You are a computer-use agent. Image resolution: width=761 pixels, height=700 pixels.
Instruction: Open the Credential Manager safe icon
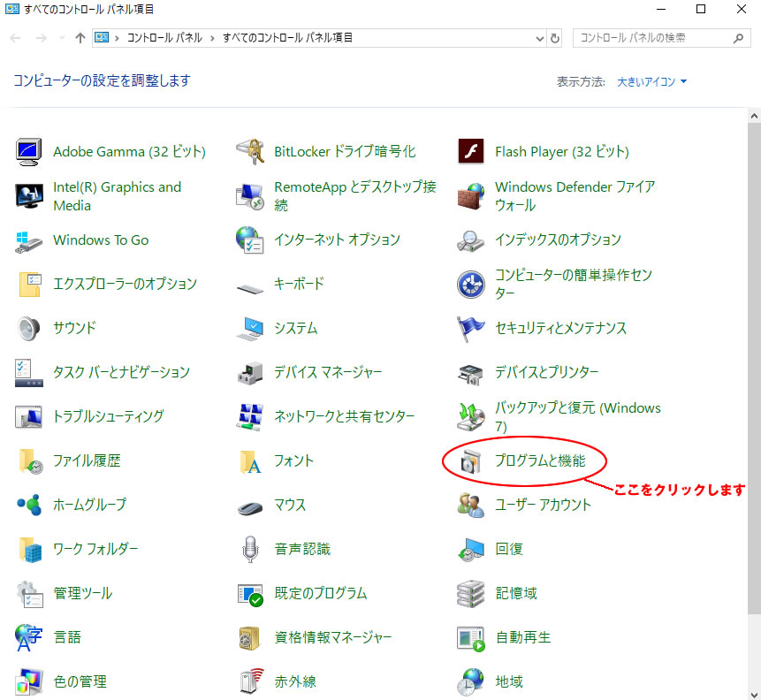pos(249,639)
